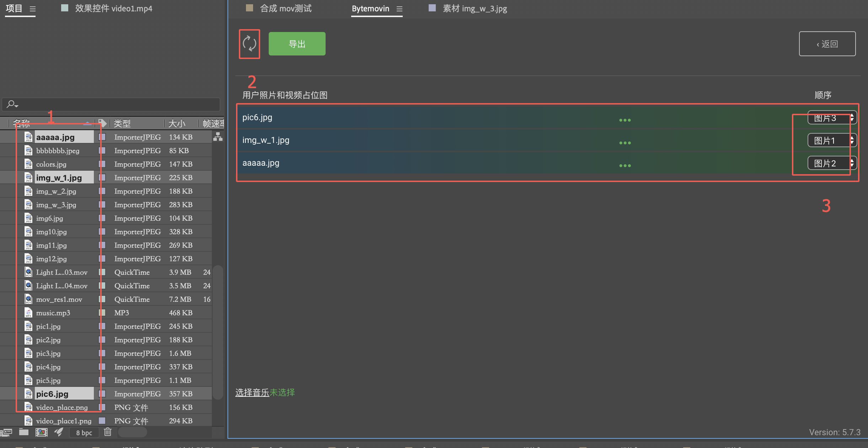Open the order dropdown showing 图片3
The width and height of the screenshot is (868, 448).
[x=832, y=118]
